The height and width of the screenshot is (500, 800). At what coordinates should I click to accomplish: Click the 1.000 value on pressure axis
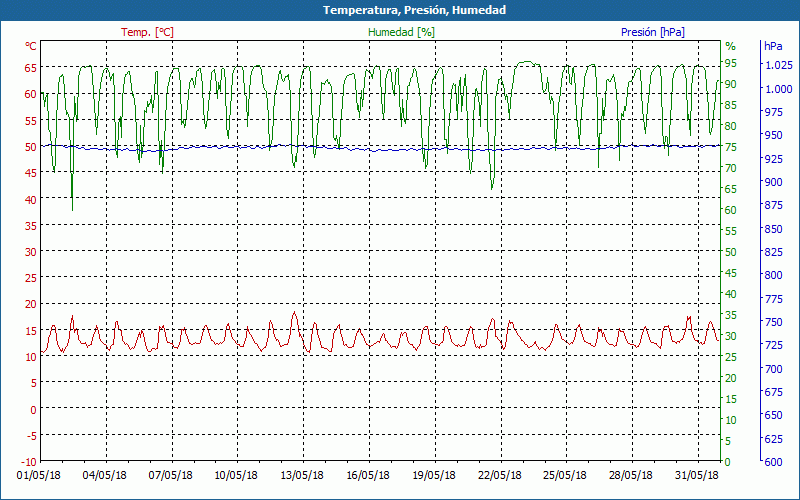(779, 89)
